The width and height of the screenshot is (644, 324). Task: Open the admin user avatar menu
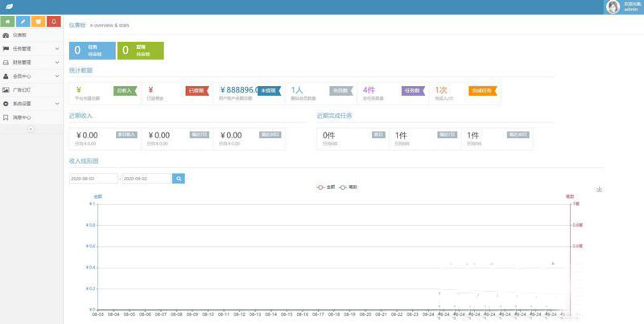point(613,6)
